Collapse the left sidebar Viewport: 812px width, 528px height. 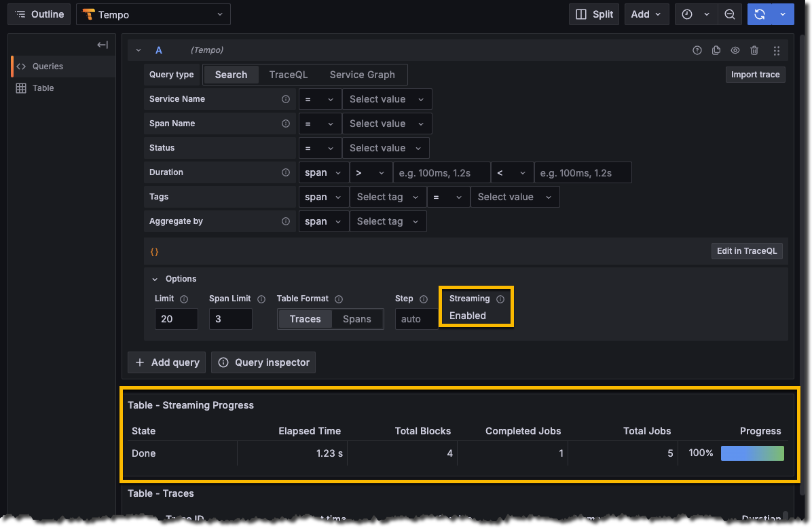(102, 44)
